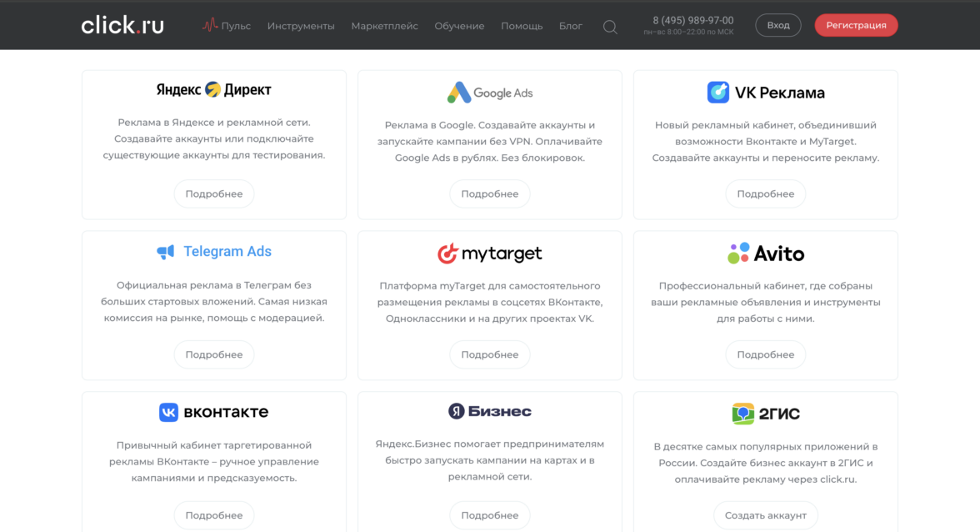Click Подробнее under Telegram Ads
Screen dimensions: 980x532
(x=213, y=354)
